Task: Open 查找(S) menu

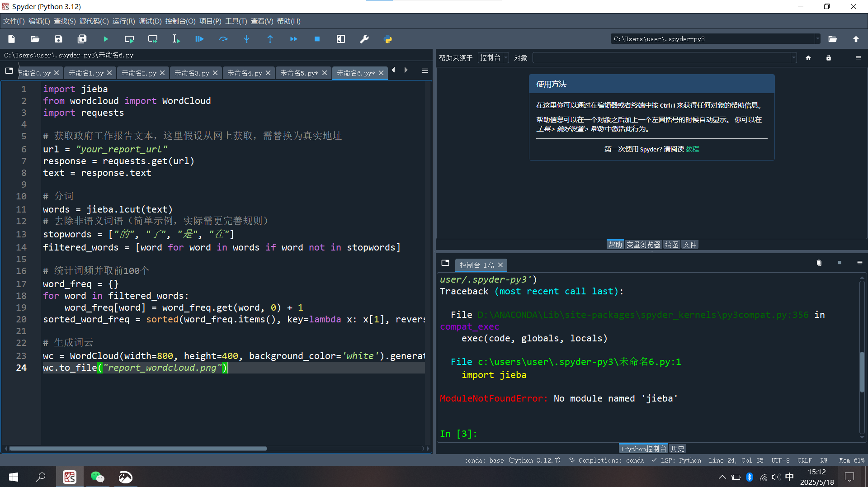Action: pos(65,21)
